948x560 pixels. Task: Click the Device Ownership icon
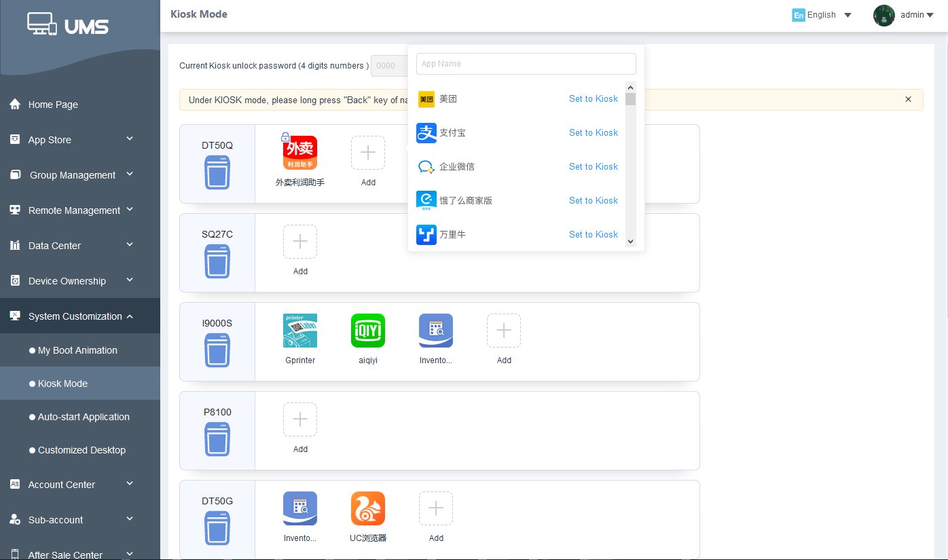15,281
